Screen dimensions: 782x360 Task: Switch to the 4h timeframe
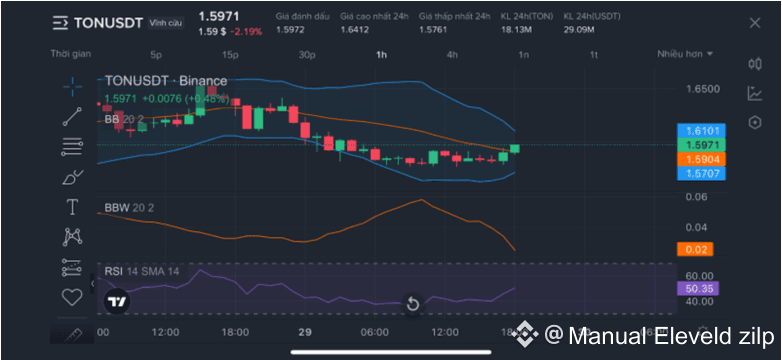tap(452, 55)
